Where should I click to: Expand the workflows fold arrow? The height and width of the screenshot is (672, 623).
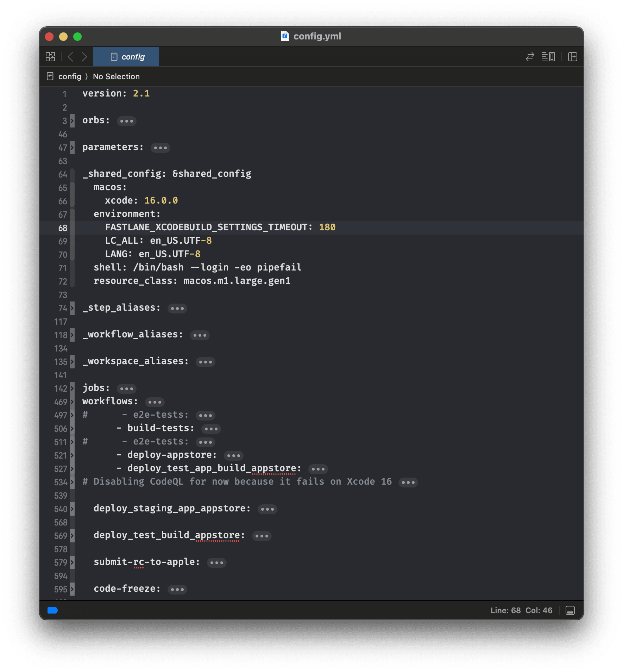[72, 402]
